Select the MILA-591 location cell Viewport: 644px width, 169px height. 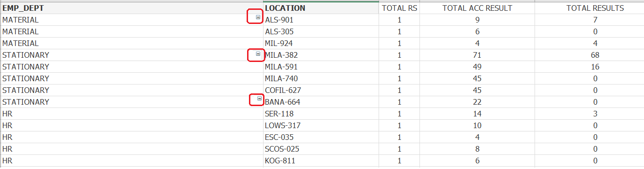coord(321,67)
